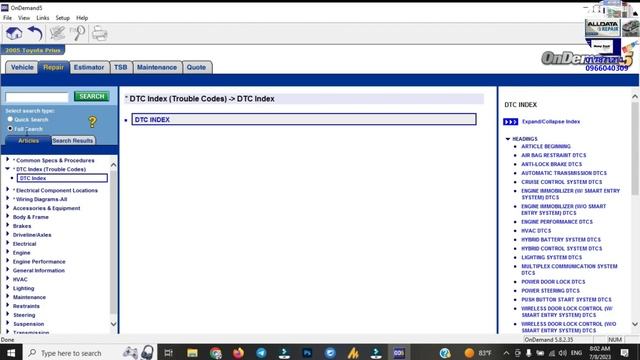Open the notification center icon
The height and width of the screenshot is (360, 640).
[x=624, y=353]
